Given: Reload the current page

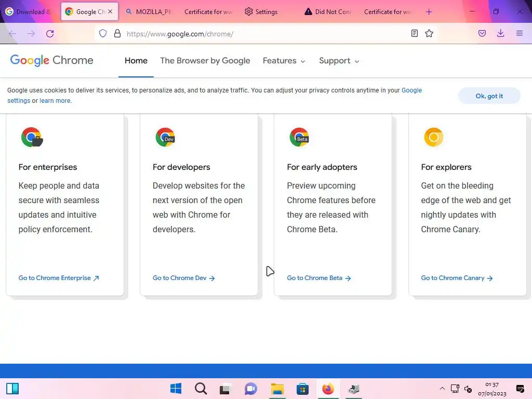Looking at the screenshot, I should coord(50,34).
